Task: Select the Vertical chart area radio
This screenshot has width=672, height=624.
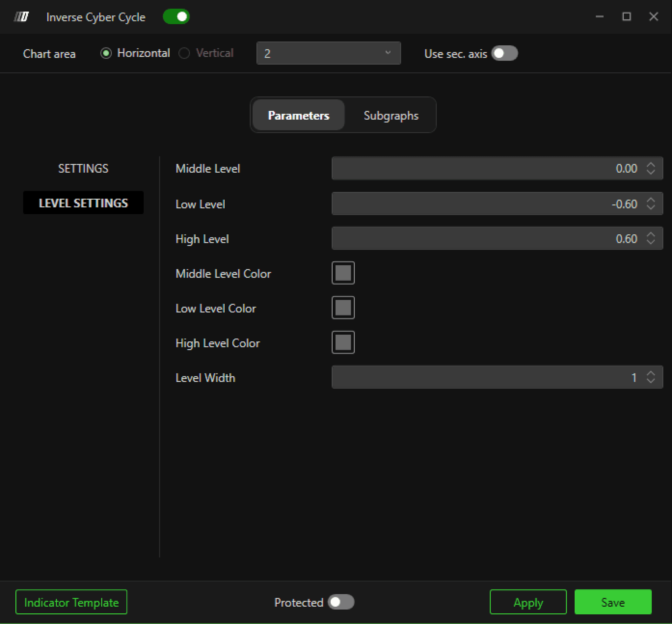Action: pyautogui.click(x=184, y=53)
